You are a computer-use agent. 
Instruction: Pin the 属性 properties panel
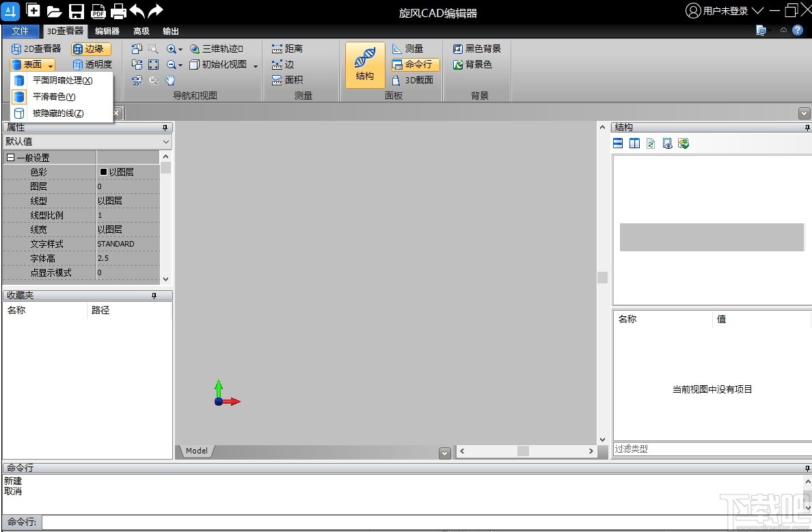tap(165, 127)
